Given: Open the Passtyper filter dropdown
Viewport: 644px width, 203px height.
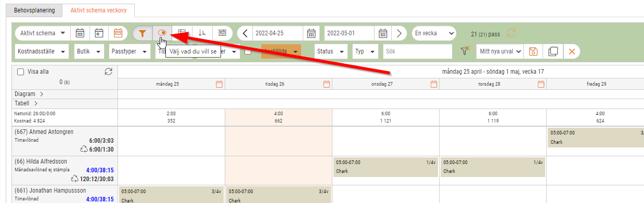Looking at the screenshot, I should click(130, 51).
